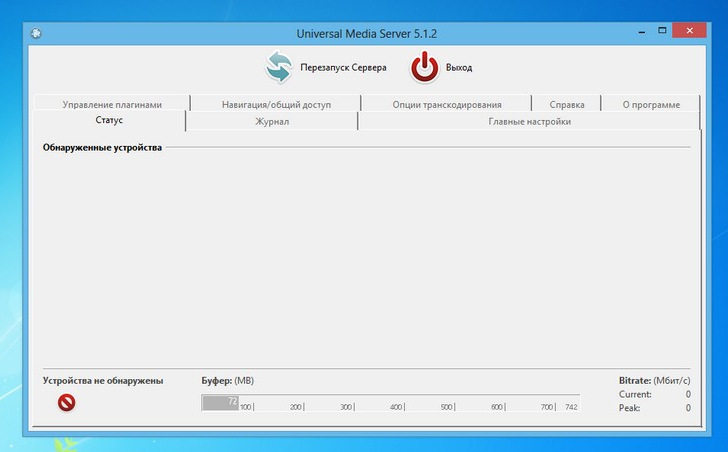Open the Справка tab
Image resolution: width=728 pixels, height=452 pixels.
tap(566, 104)
